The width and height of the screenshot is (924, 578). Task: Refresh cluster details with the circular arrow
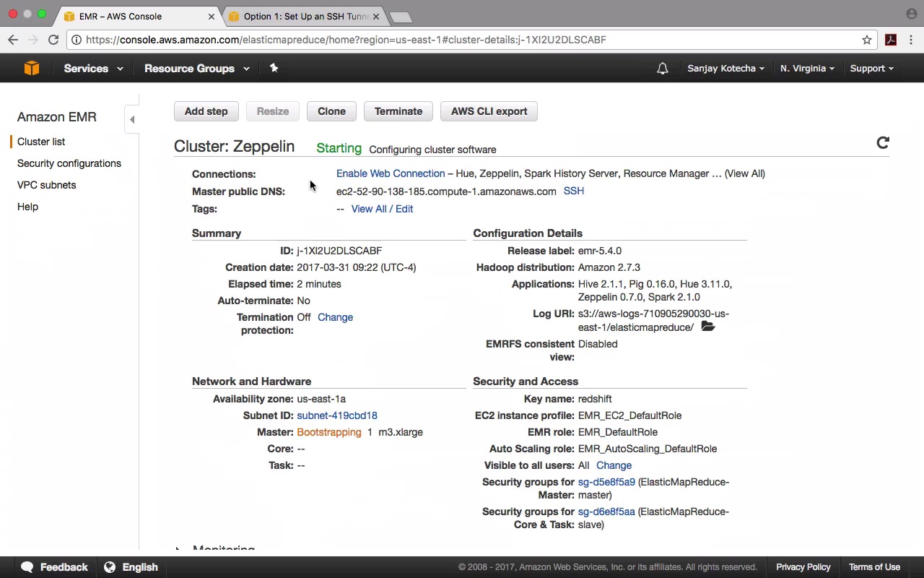click(x=883, y=143)
